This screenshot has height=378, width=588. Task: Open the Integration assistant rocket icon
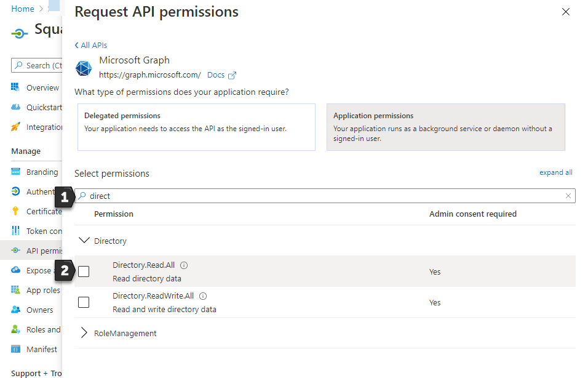(15, 127)
